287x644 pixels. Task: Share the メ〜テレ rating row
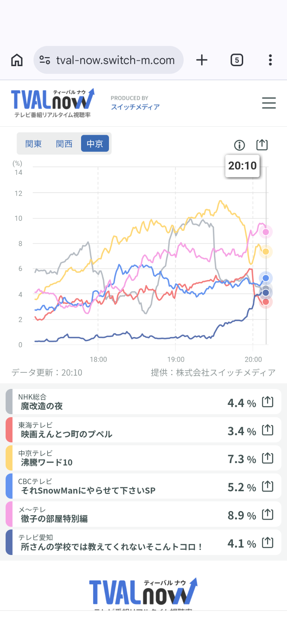[x=267, y=515]
